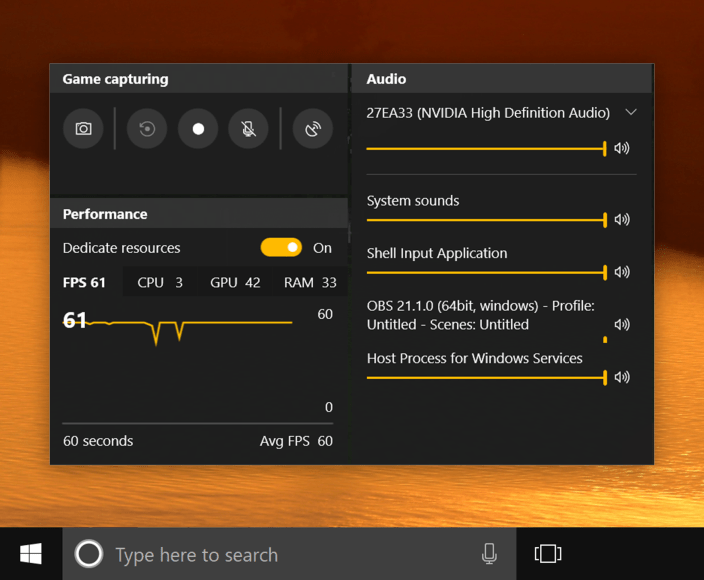Mute Host Process for Windows Services
The image size is (704, 580).
622,377
